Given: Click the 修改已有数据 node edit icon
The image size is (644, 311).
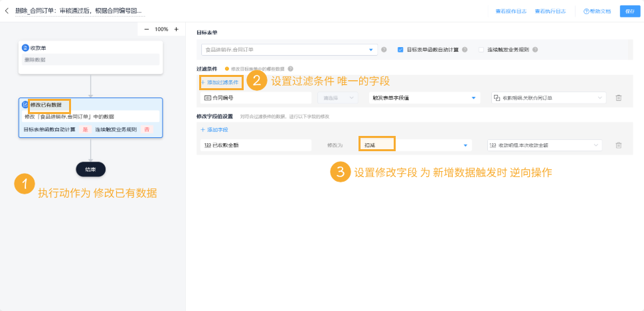Looking at the screenshot, I should [25, 105].
